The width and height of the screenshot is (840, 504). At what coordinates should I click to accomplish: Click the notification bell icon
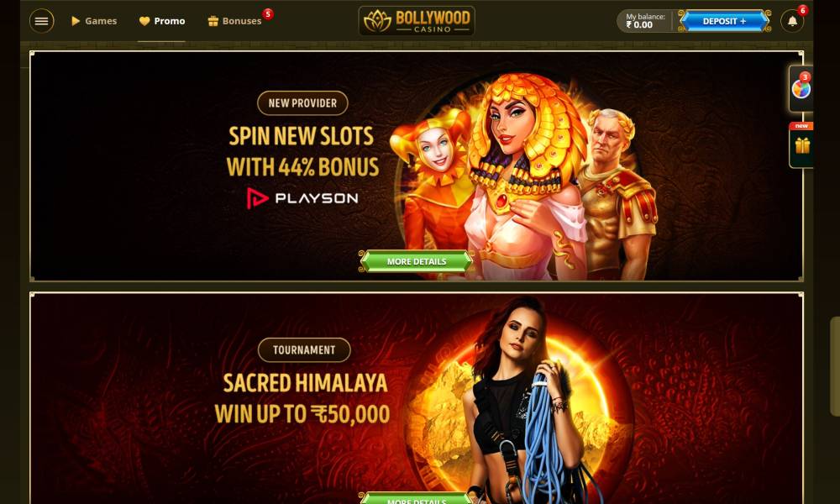(792, 21)
